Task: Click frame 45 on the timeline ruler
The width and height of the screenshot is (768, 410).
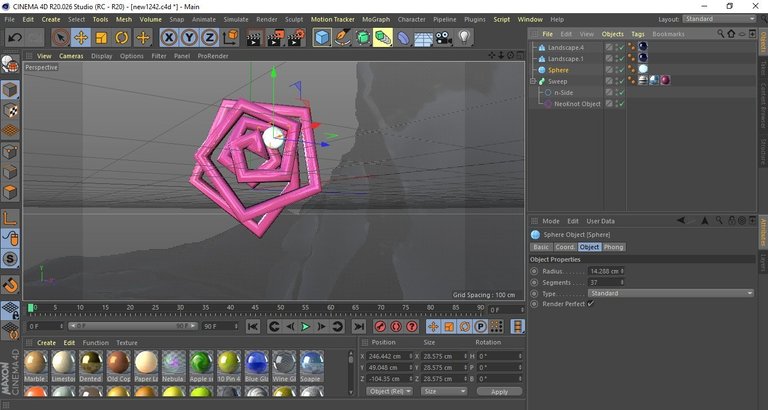Action: click(x=255, y=308)
